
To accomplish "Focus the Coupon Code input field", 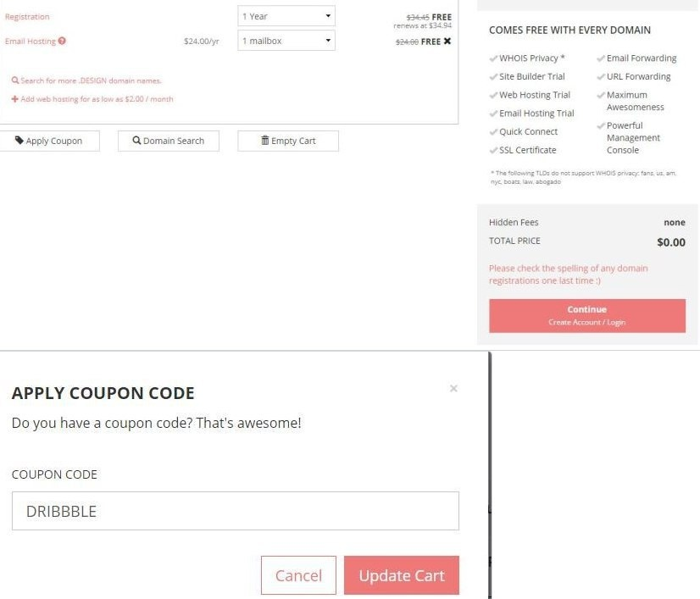I will [236, 511].
